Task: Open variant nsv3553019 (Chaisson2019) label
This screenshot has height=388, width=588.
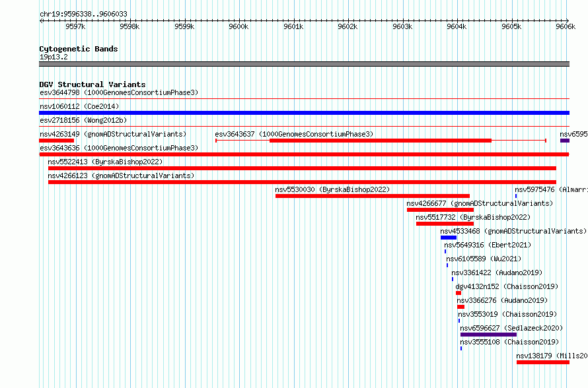Action: [x=507, y=314]
